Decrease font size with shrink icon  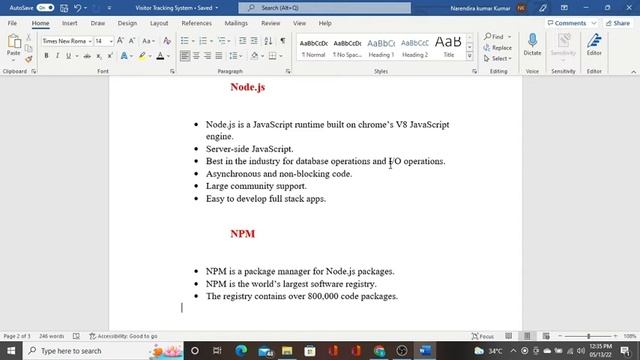click(x=132, y=41)
